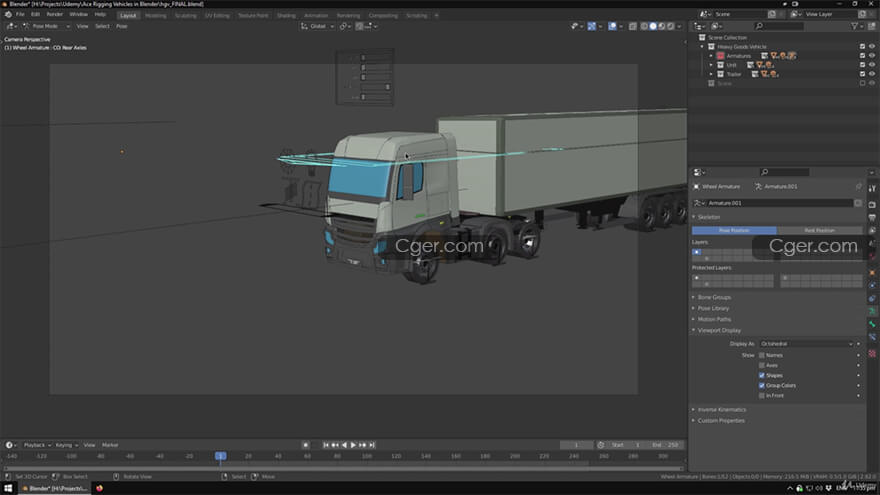The width and height of the screenshot is (880, 495).
Task: Click the Firefox icon in Windows taskbar
Action: pyautogui.click(x=99, y=488)
